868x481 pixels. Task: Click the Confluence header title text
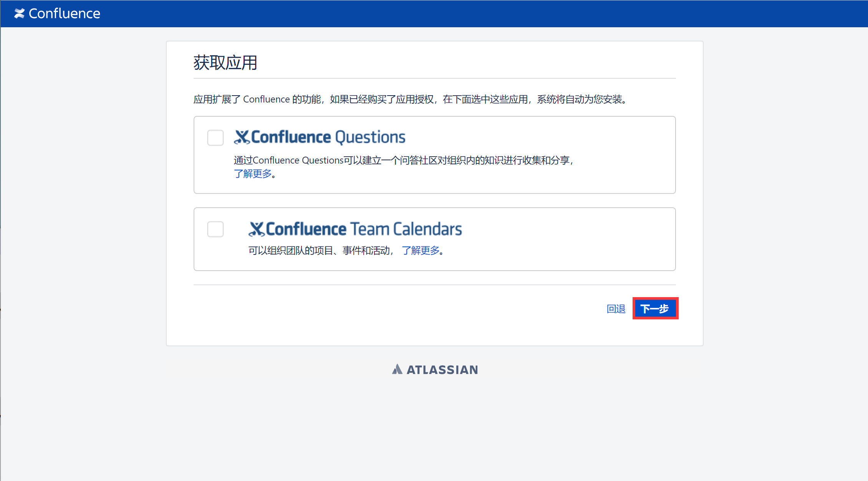pos(64,13)
